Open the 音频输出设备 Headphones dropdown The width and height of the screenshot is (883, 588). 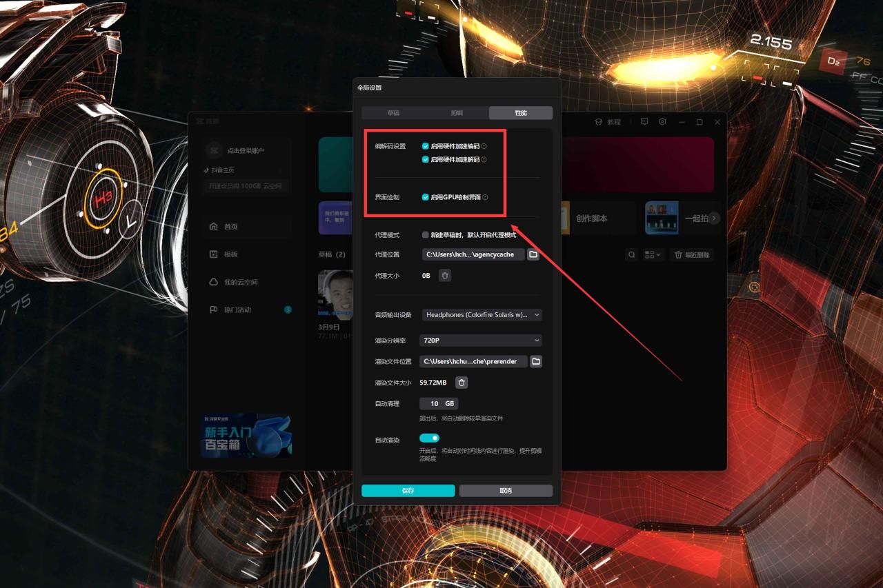coord(481,315)
